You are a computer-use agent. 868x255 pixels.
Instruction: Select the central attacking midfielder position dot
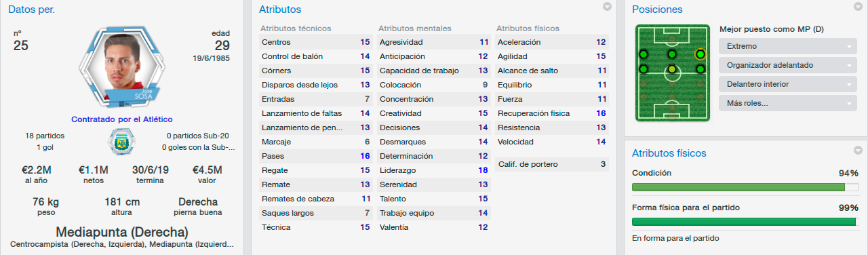(671, 54)
